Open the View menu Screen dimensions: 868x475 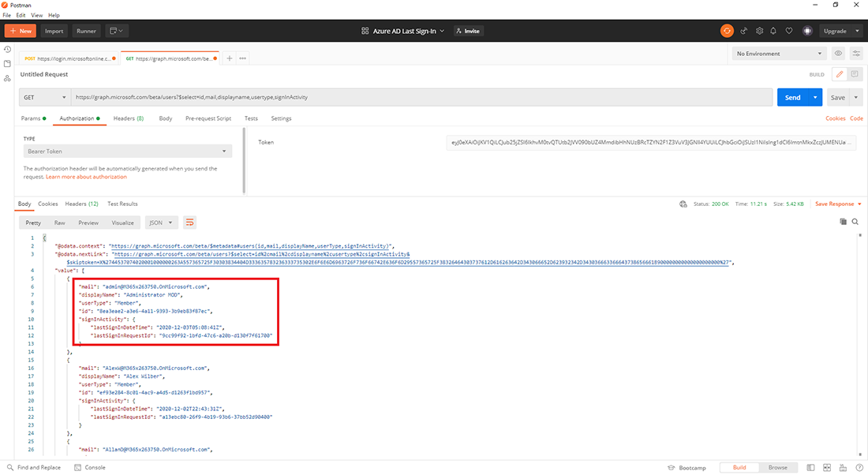click(37, 16)
